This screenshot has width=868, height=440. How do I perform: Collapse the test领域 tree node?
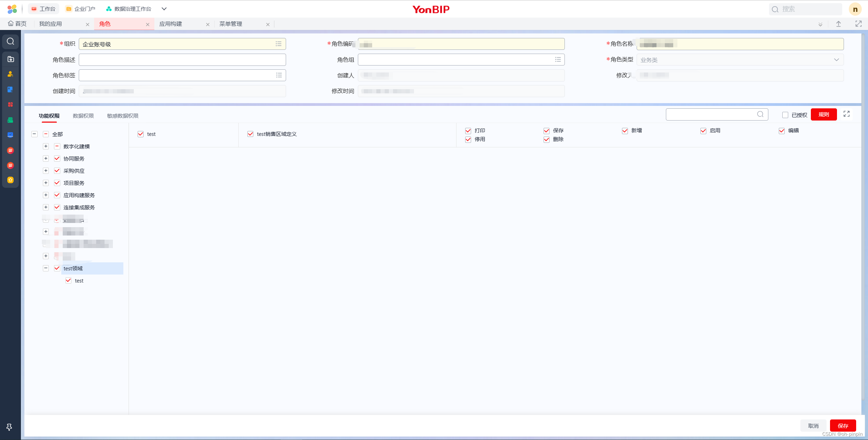click(x=46, y=268)
